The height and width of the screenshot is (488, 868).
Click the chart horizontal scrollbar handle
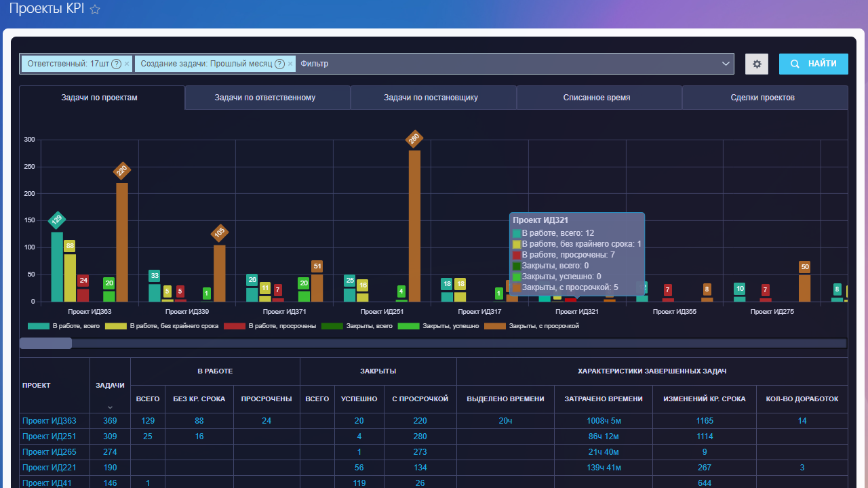pos(45,344)
